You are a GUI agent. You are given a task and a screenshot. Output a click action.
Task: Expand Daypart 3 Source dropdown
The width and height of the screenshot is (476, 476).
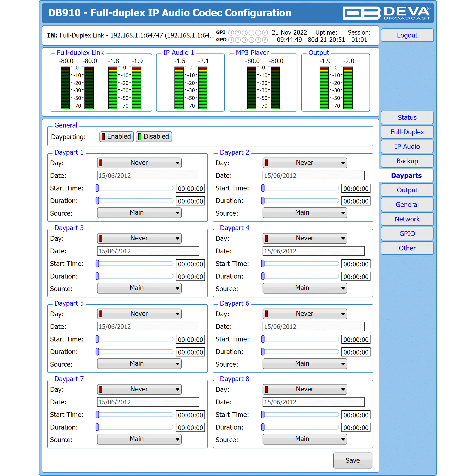(x=139, y=288)
